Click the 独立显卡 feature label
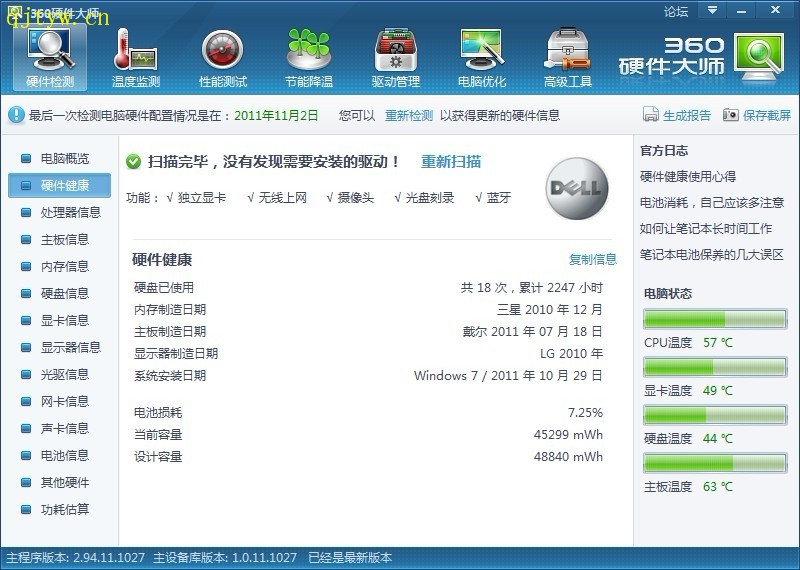 [x=202, y=197]
